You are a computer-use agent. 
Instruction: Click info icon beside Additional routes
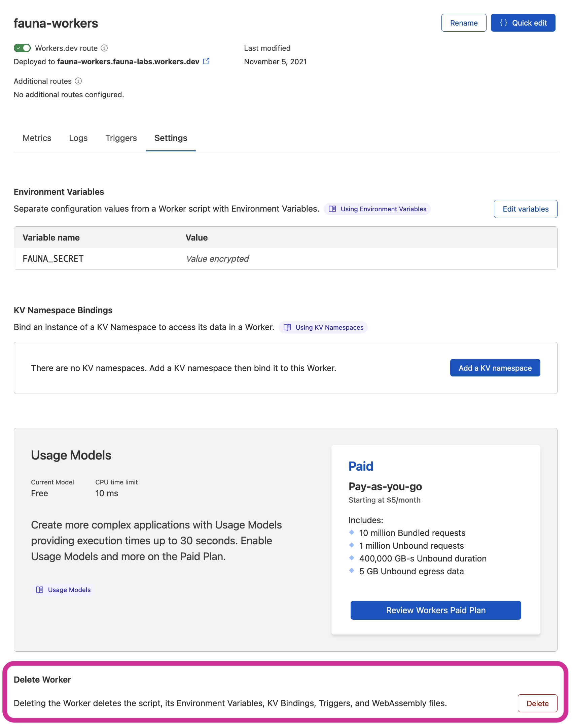pyautogui.click(x=78, y=81)
